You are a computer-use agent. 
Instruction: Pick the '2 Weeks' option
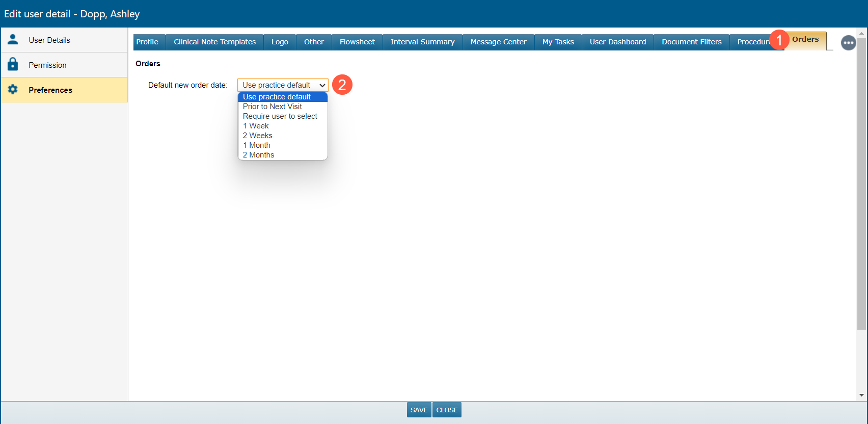[258, 136]
